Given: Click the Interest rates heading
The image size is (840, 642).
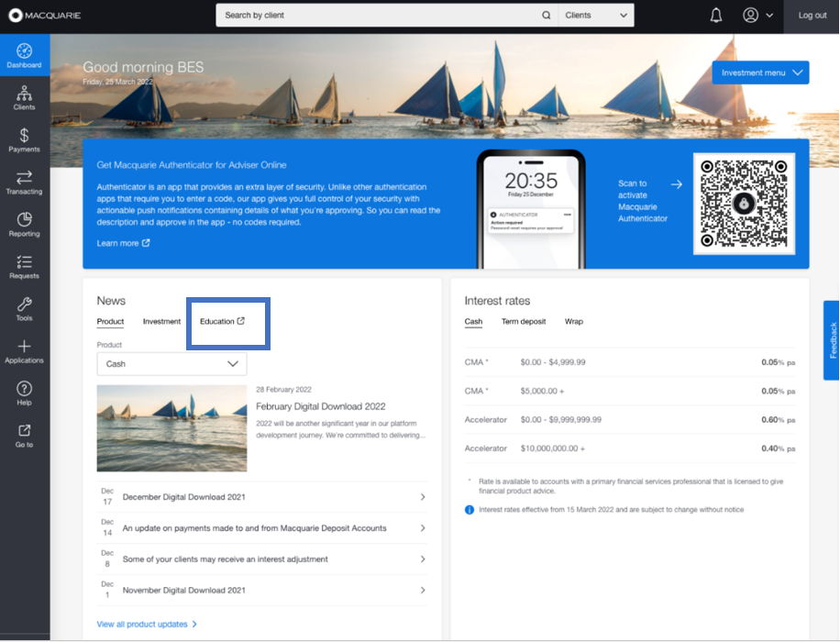Looking at the screenshot, I should pyautogui.click(x=497, y=301).
